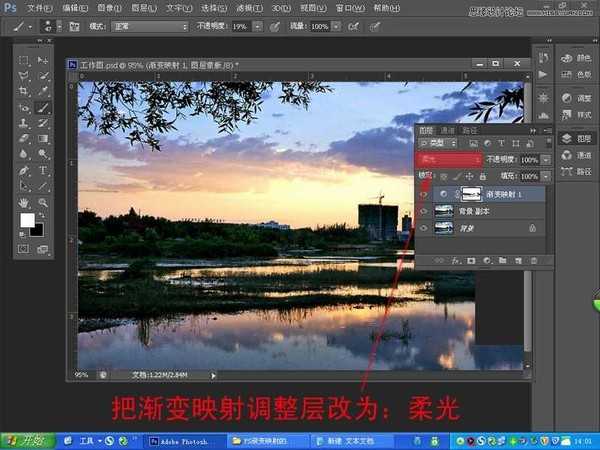This screenshot has height=450, width=600.
Task: Open the layer blend mode dropdown 柔光
Action: (449, 160)
